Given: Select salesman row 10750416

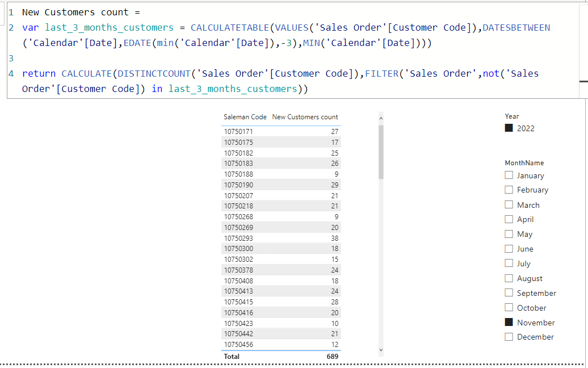Looking at the screenshot, I should pos(281,313).
